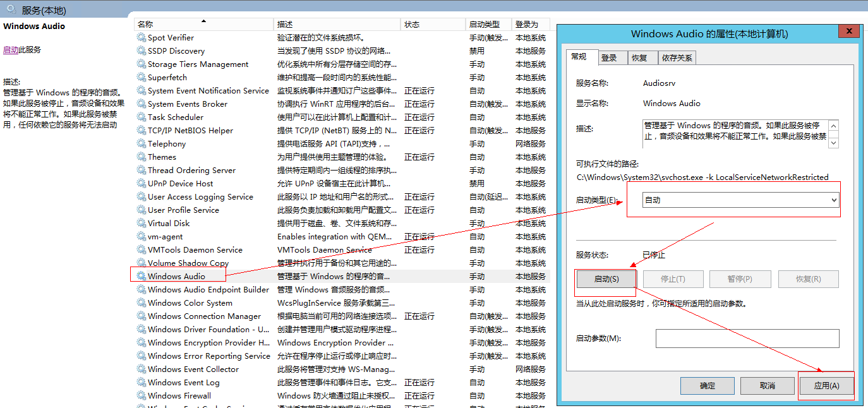
Task: Click the 启动 link in the left pane
Action: (11, 50)
